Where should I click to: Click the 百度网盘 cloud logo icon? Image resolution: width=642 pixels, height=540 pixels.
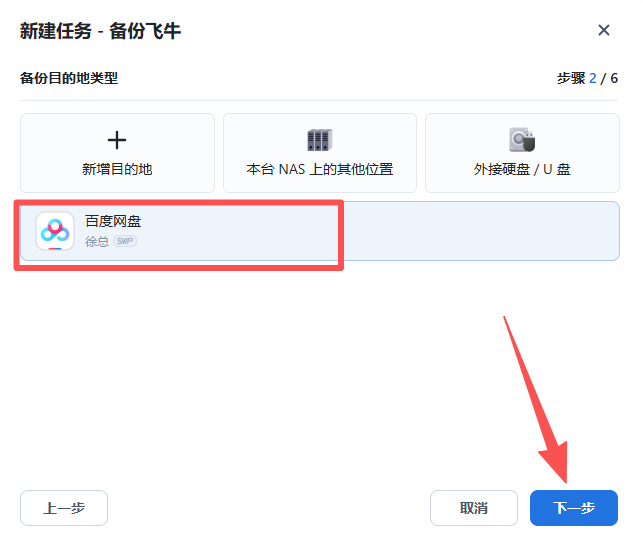[x=55, y=231]
